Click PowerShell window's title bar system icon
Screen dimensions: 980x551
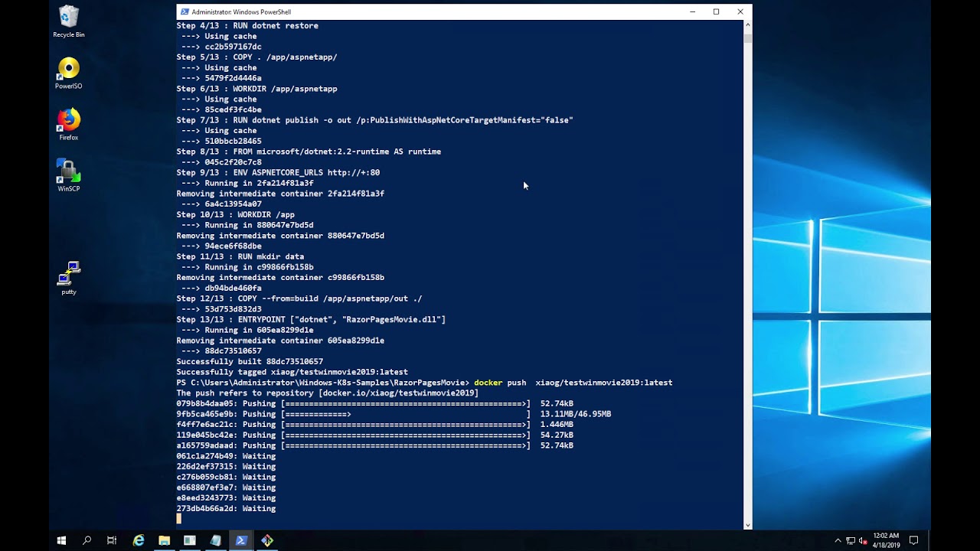tap(185, 11)
